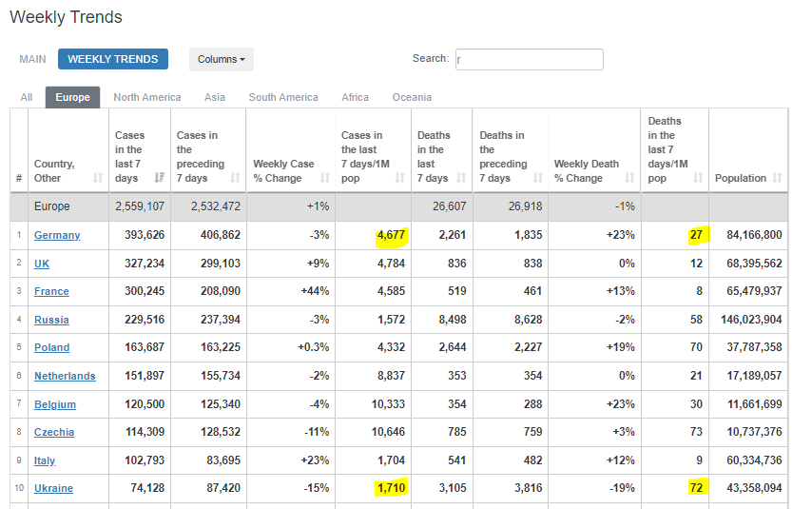Viewport: 812px width, 509px height.
Task: Switch to the MAIN view tab
Action: (31, 59)
